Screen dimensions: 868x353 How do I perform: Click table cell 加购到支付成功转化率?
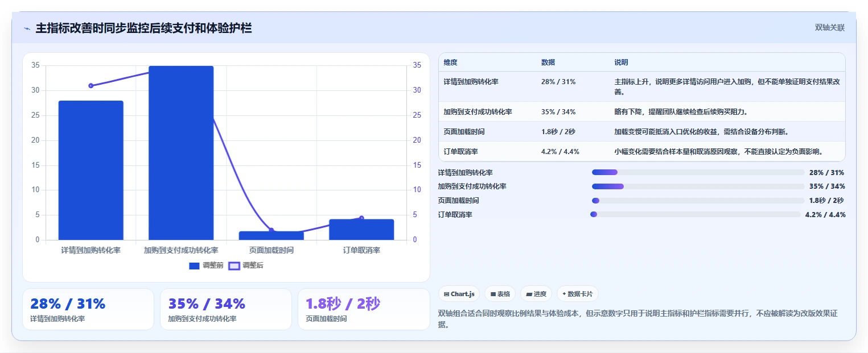click(x=478, y=112)
